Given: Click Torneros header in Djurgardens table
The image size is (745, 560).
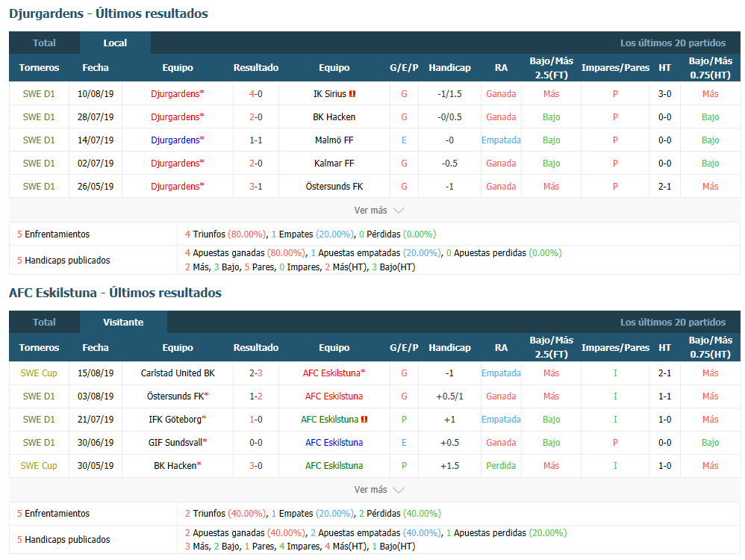Looking at the screenshot, I should point(39,67).
